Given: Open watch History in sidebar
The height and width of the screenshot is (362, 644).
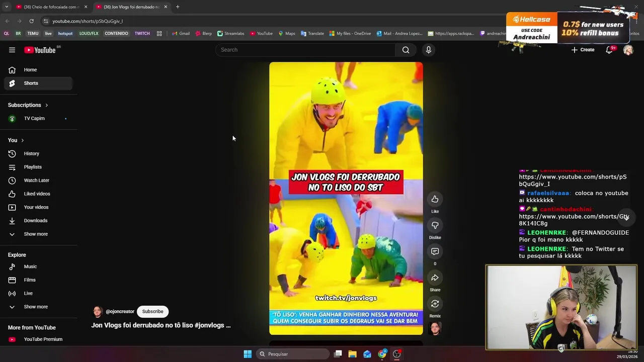Looking at the screenshot, I should pos(38,154).
